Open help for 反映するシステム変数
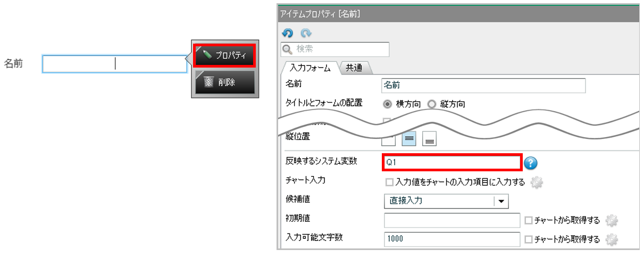 [530, 163]
